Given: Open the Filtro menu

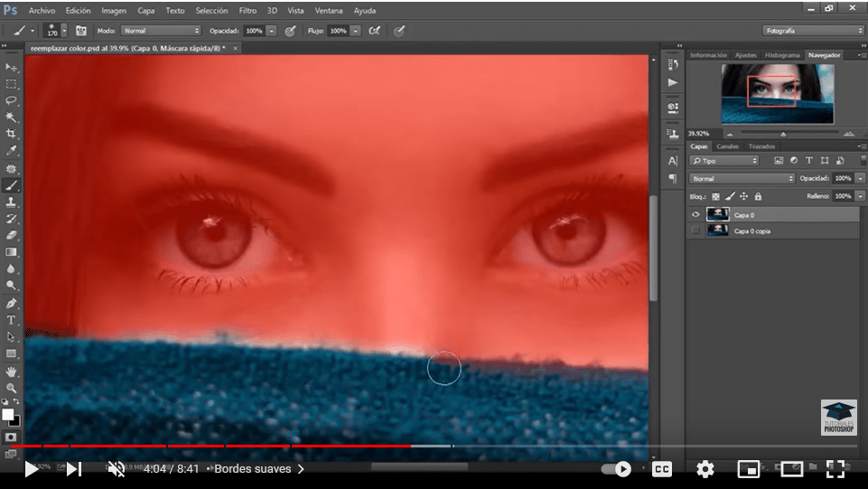Looking at the screenshot, I should pos(247,11).
